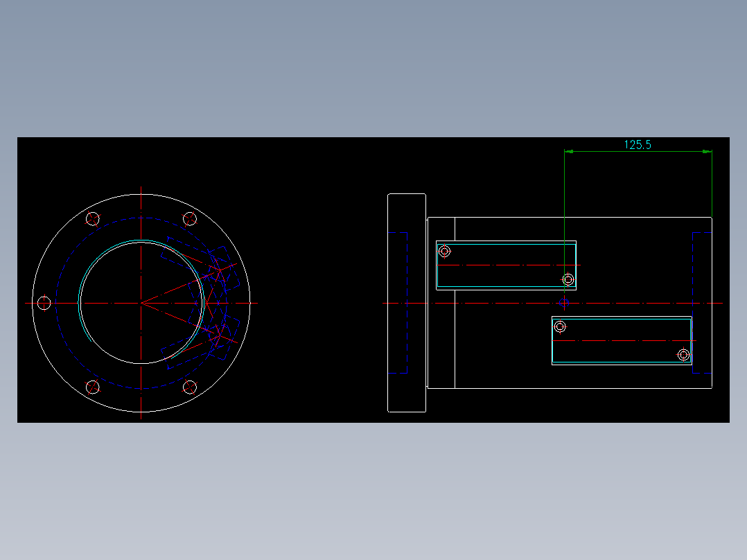Viewport: 747px width, 560px height.
Task: Click the lower-left bolt hole on the flange
Action: click(x=92, y=386)
